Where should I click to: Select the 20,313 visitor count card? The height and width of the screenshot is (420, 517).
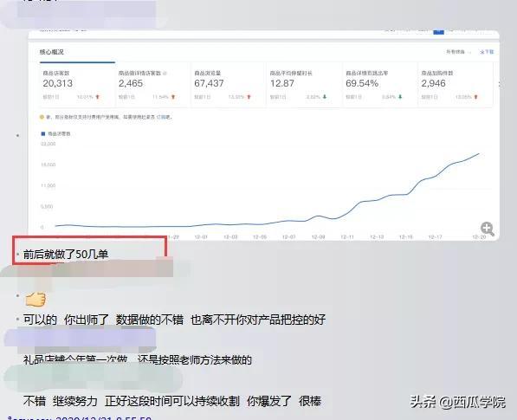tap(77, 85)
